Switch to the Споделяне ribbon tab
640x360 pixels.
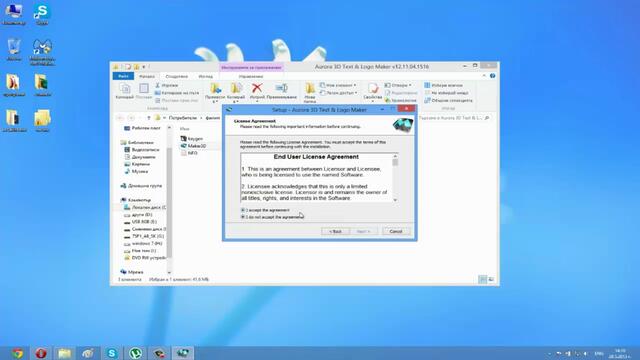tap(177, 76)
